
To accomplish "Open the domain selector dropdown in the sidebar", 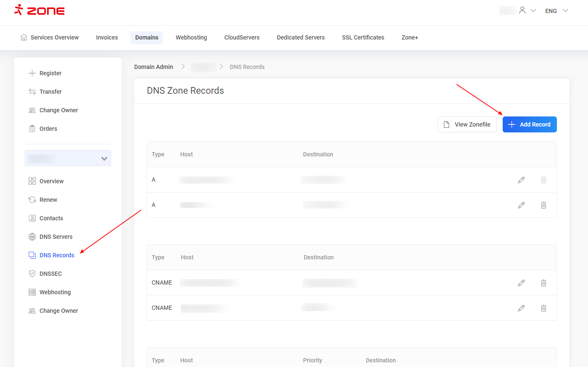I will click(x=68, y=158).
